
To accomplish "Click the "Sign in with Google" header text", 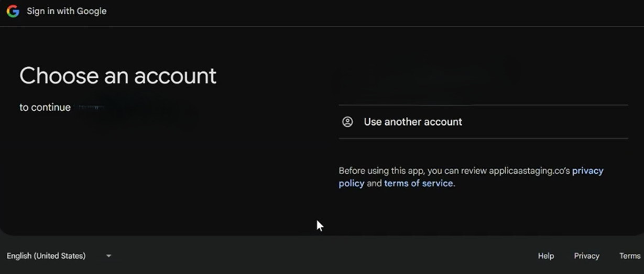I will pyautogui.click(x=67, y=11).
